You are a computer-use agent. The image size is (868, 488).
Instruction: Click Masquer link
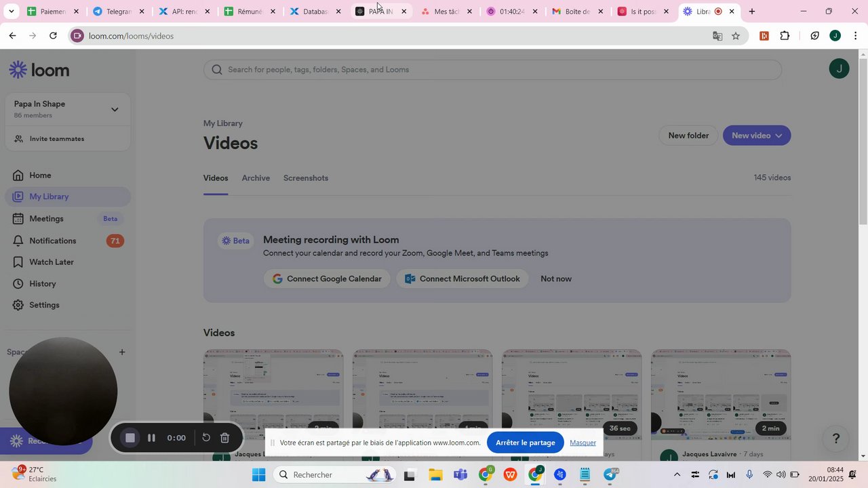(583, 443)
